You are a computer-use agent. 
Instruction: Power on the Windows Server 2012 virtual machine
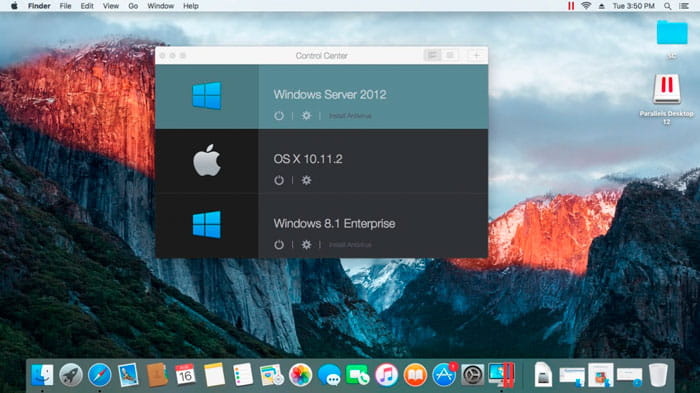click(x=279, y=116)
